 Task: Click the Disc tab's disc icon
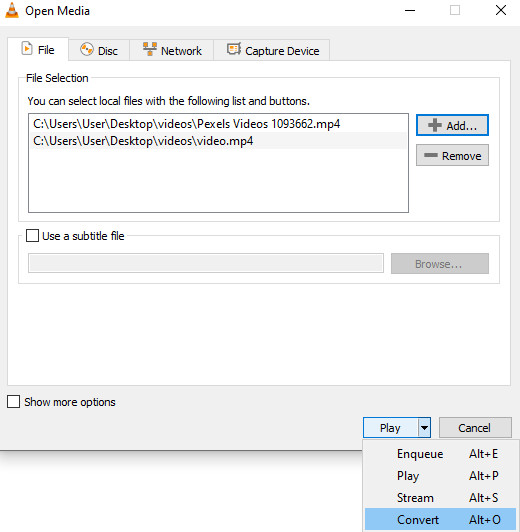click(x=87, y=50)
